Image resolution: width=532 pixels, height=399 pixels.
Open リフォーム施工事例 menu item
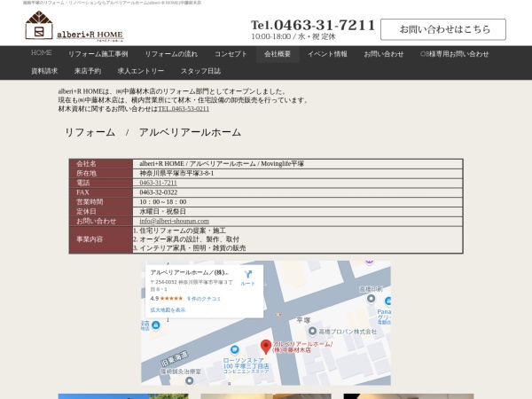coord(98,54)
